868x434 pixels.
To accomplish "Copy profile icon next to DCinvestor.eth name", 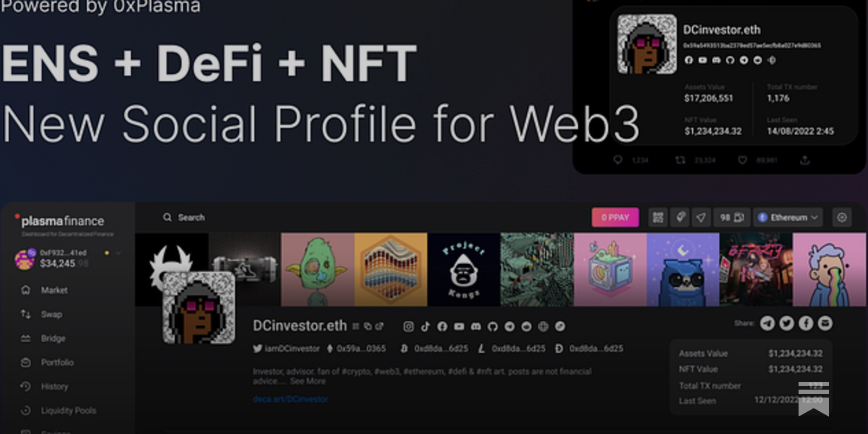I will pos(368,326).
